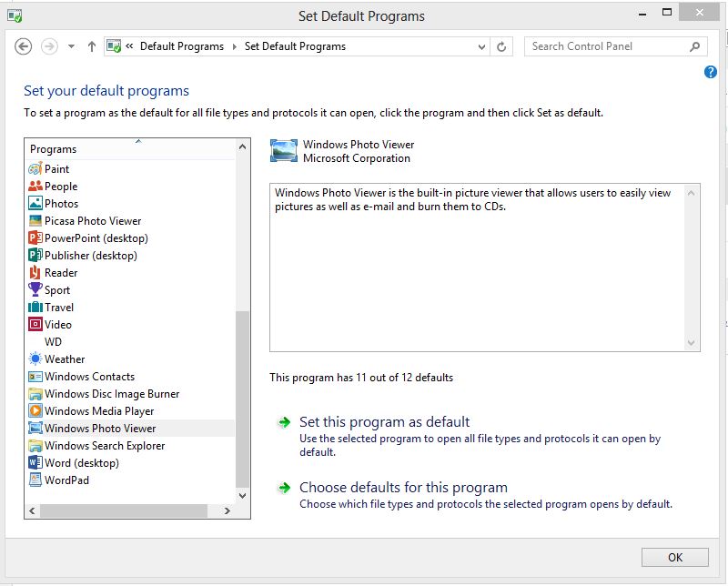The height and width of the screenshot is (586, 728).
Task: Click the Sport trophy icon
Action: (35, 289)
